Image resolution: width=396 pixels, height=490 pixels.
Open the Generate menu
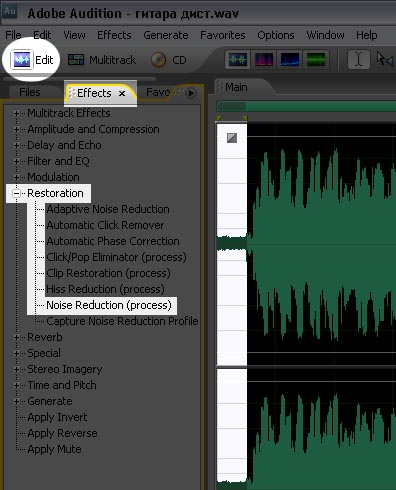click(x=166, y=35)
